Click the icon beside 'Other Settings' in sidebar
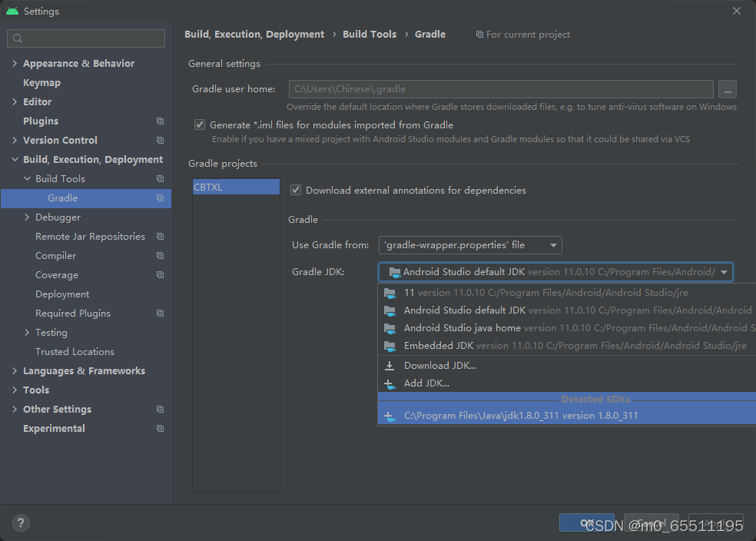The image size is (756, 541). pyautogui.click(x=159, y=409)
